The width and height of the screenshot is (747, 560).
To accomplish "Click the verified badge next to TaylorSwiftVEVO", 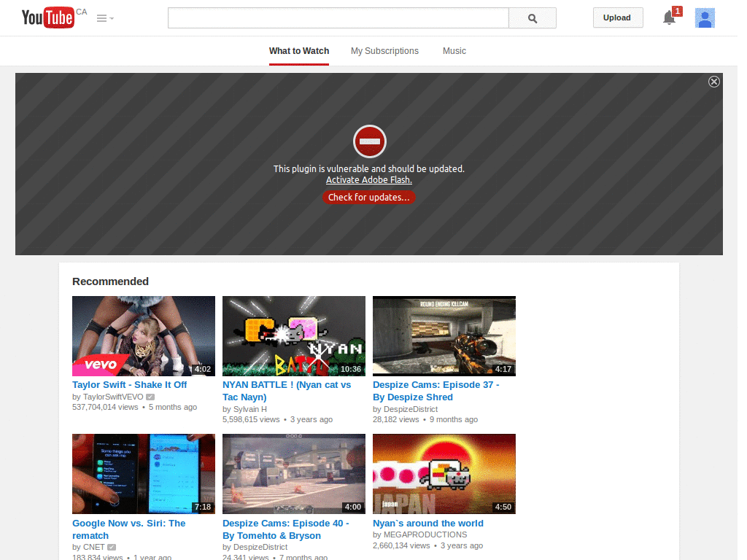I will [x=150, y=397].
